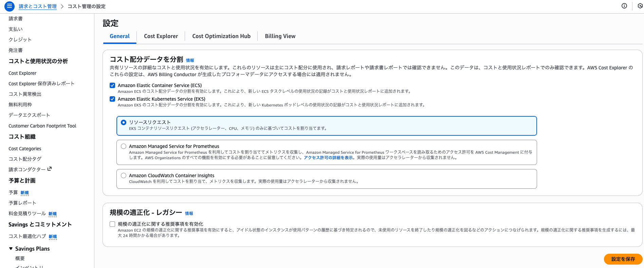Click the 設定を保存 button
644x268 pixels.
623,259
